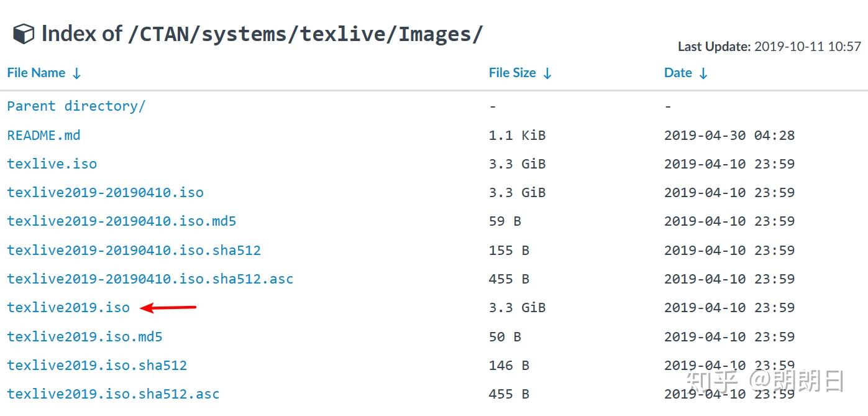Screen dimensions: 868x416
Task: Download texlive.iso image
Action: tap(52, 164)
